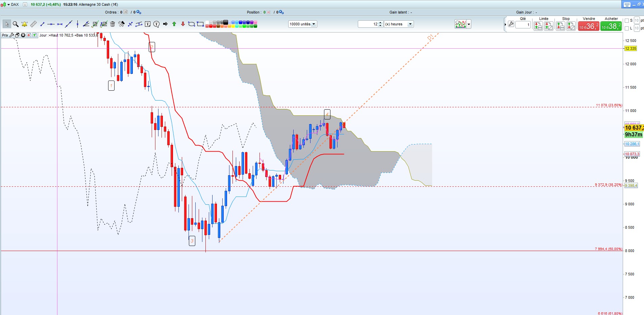
Task: Click the Prix panel label
Action: click(x=5, y=35)
